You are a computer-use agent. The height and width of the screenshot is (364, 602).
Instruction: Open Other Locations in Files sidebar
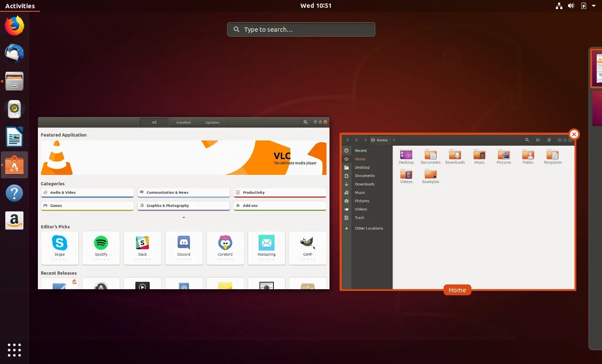(368, 228)
